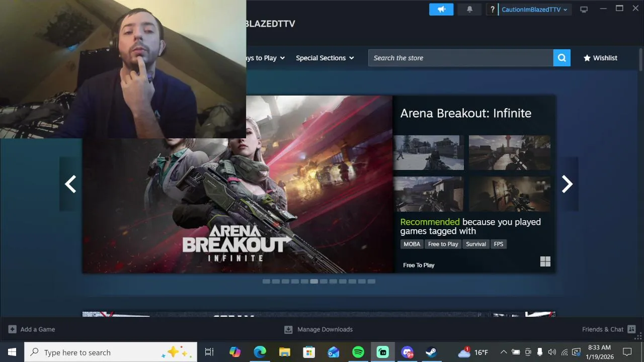Open Microsoft Store from the taskbar
This screenshot has height=362, width=644.
pyautogui.click(x=309, y=352)
